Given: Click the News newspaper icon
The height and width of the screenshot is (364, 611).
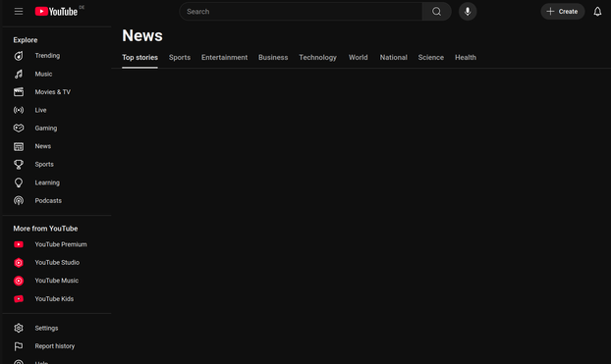Looking at the screenshot, I should click(19, 146).
